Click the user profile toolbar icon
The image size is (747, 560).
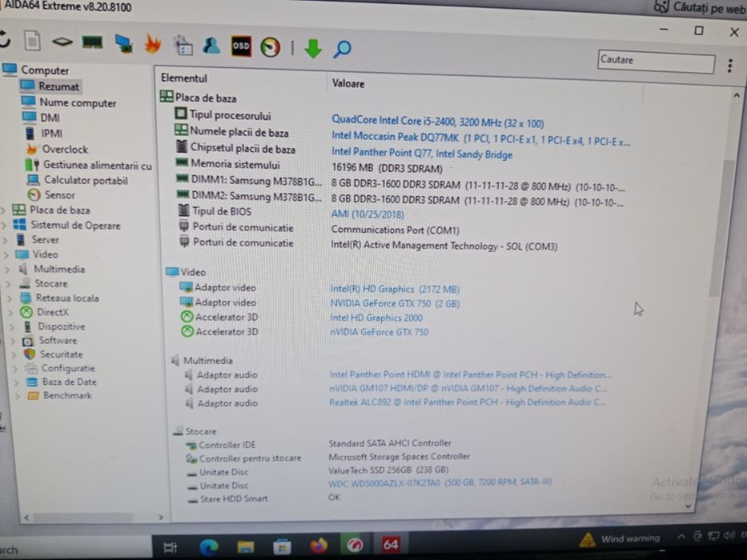211,46
